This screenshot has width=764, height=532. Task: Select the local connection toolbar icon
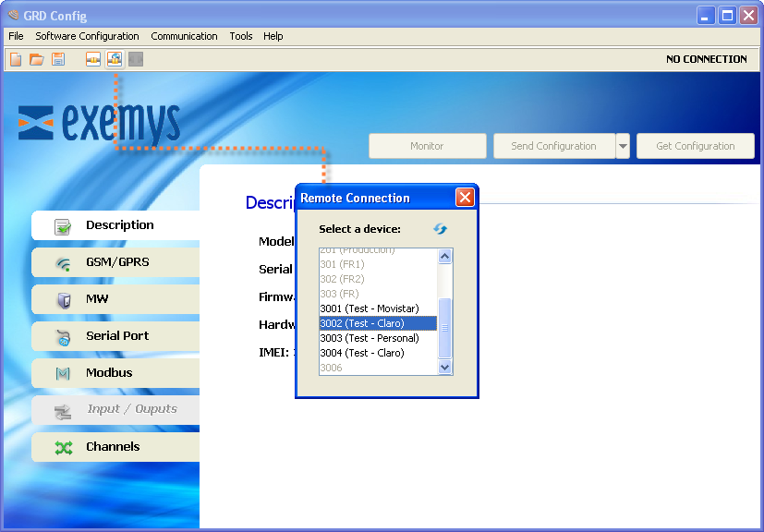click(x=93, y=58)
